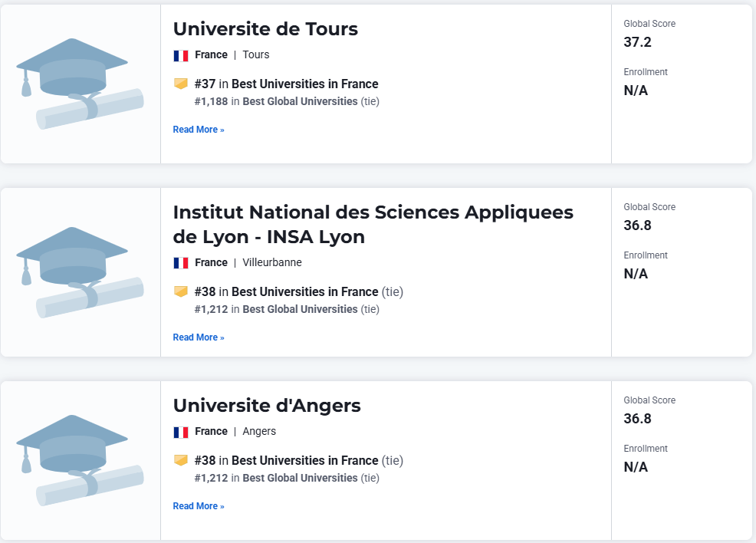Screen dimensions: 756x543
Task: Click the France flag icon beside Angers
Action: [181, 432]
